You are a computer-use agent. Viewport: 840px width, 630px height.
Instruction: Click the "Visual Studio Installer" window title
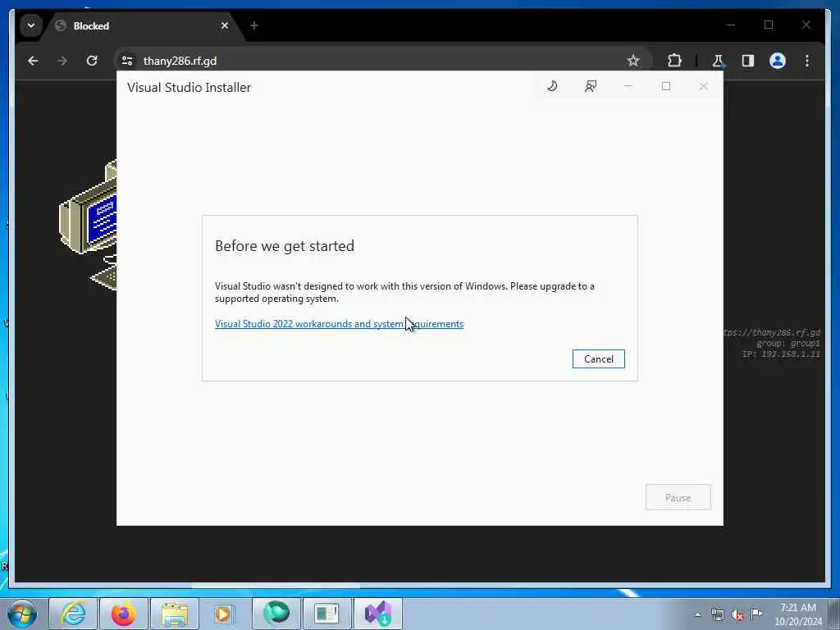(x=189, y=87)
